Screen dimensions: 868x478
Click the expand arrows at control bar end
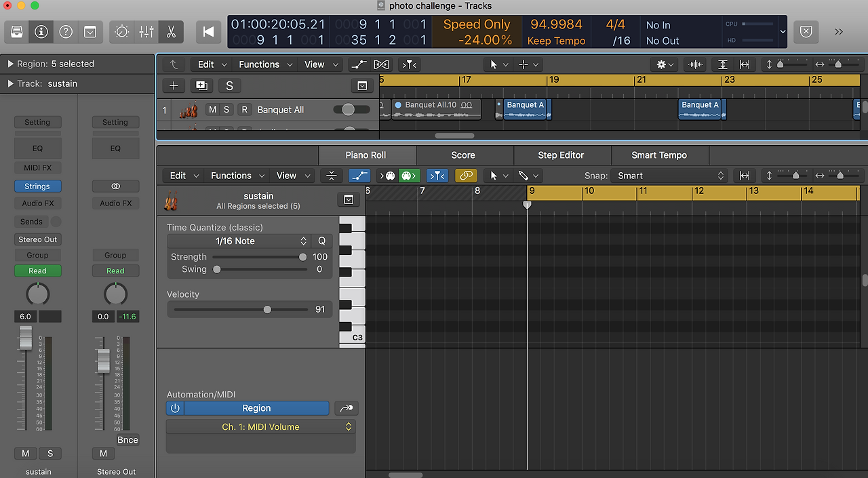coord(839,31)
